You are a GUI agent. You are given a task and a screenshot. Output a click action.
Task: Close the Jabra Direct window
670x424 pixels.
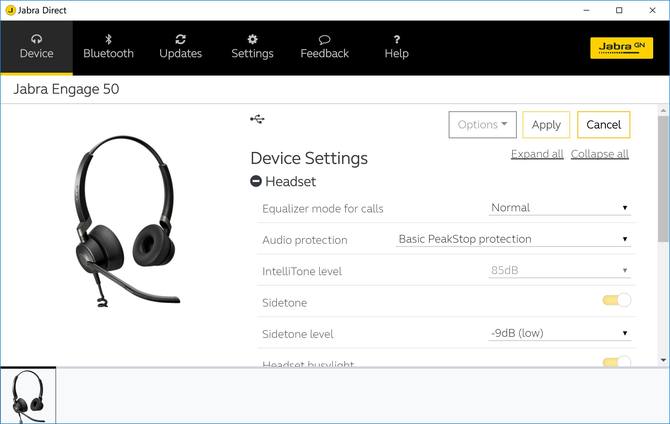652,10
